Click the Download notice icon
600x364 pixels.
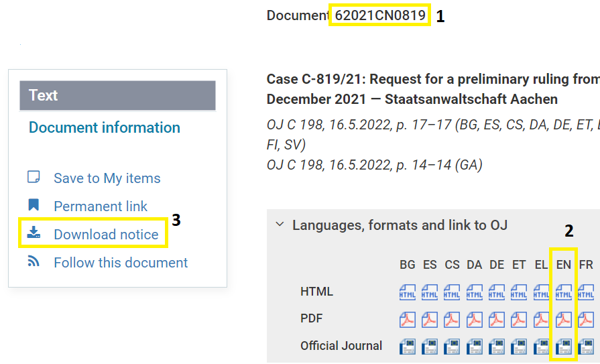(x=34, y=234)
